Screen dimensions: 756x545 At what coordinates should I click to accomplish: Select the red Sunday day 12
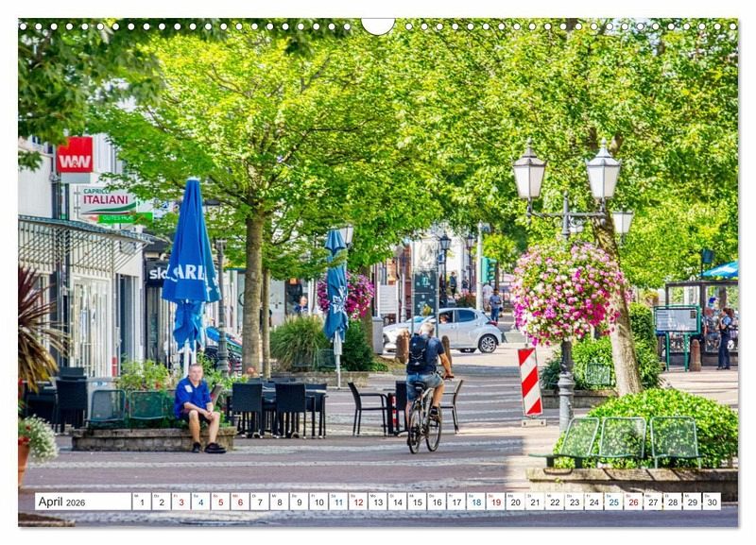point(358,502)
